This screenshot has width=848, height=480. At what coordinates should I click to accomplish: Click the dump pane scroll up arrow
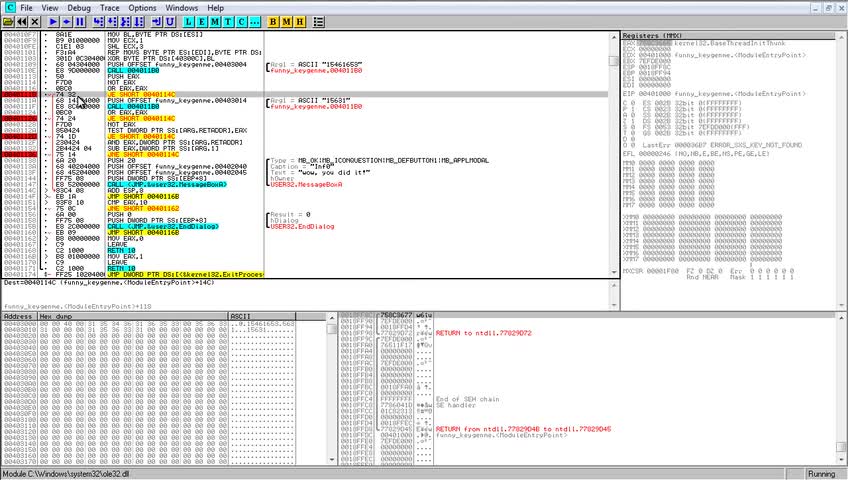coord(332,317)
